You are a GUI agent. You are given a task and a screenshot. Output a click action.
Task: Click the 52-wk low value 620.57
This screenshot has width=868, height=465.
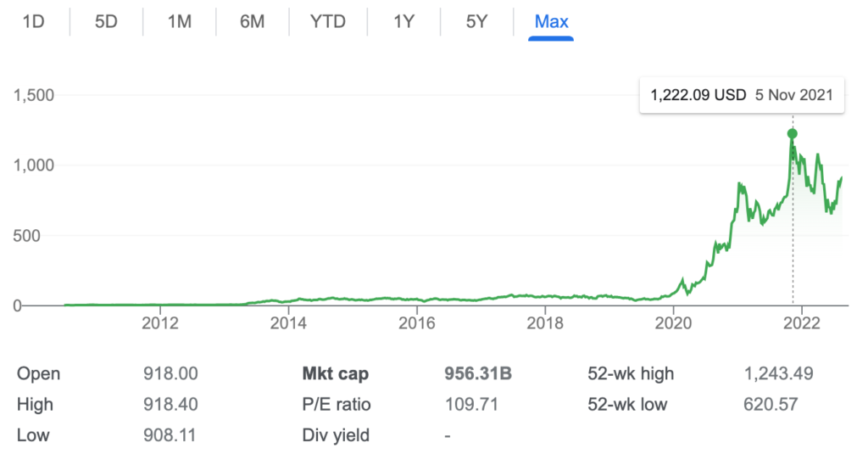770,405
